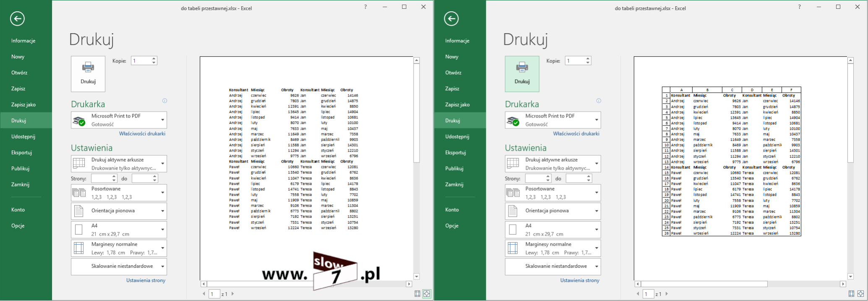868x301 pixels.
Task: Select Zapisz jako in left window sidebar
Action: (26, 105)
